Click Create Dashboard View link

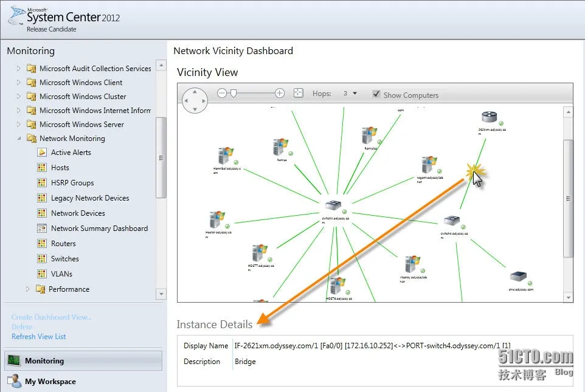click(x=52, y=317)
